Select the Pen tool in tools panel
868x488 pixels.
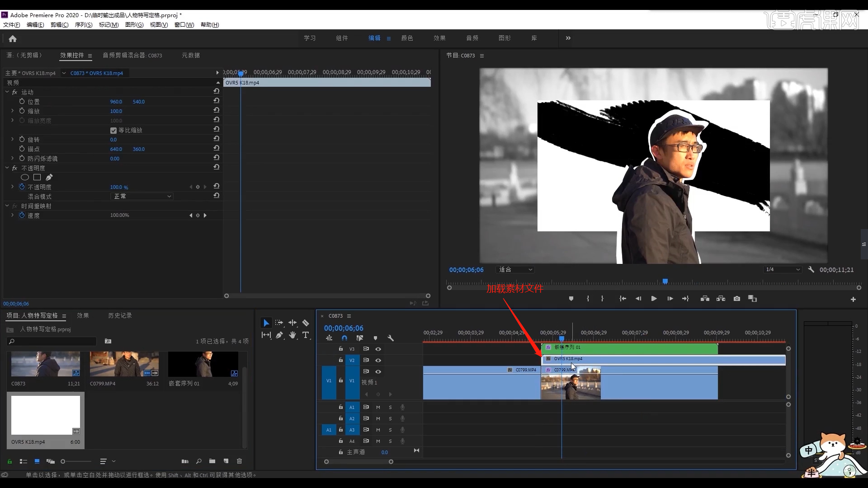click(279, 335)
